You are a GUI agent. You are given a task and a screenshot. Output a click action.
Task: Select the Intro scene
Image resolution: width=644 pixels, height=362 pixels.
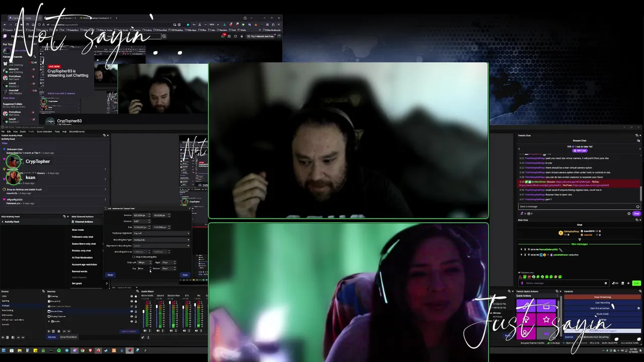[x=4, y=296]
